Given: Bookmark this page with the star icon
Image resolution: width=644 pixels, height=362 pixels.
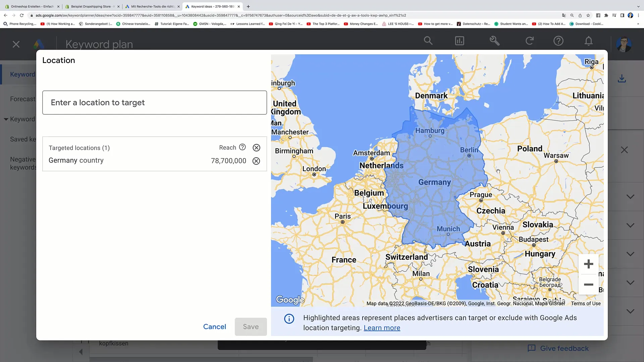Looking at the screenshot, I should [x=588, y=15].
